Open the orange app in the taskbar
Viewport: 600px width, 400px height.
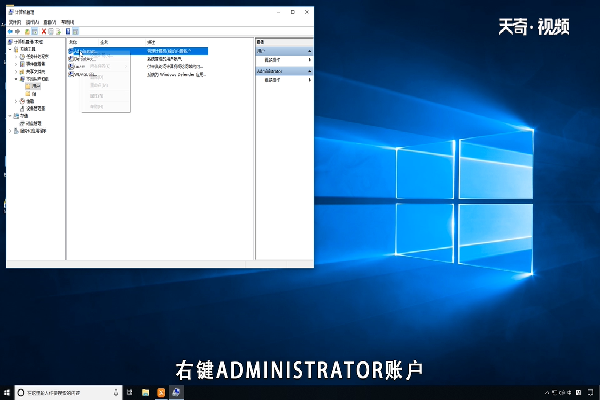tap(161, 392)
